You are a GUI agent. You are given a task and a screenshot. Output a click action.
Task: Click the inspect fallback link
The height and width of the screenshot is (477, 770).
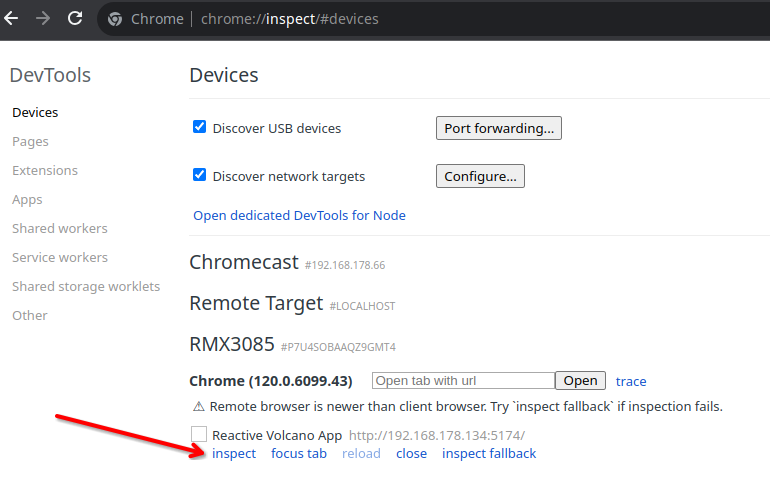489,453
